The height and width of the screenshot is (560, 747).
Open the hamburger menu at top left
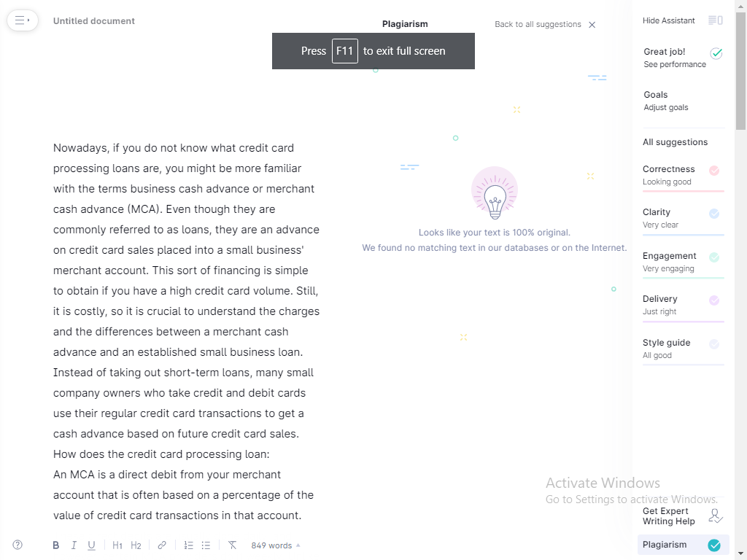(x=22, y=20)
